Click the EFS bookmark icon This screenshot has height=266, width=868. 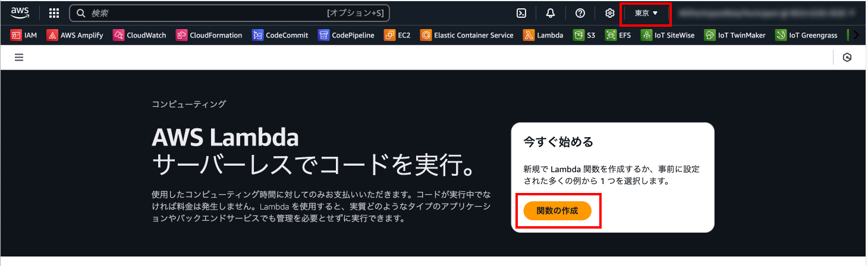pyautogui.click(x=611, y=35)
